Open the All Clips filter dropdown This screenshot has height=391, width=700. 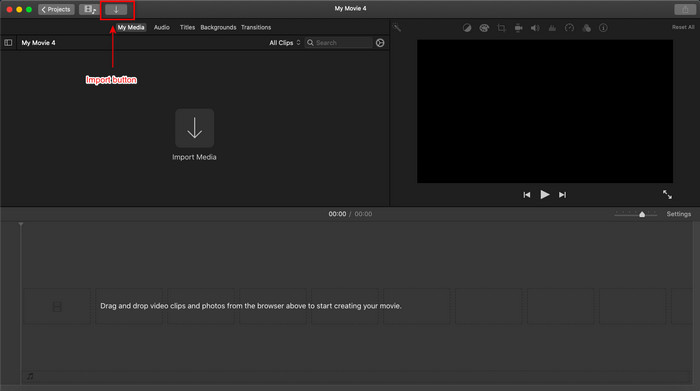pyautogui.click(x=285, y=43)
